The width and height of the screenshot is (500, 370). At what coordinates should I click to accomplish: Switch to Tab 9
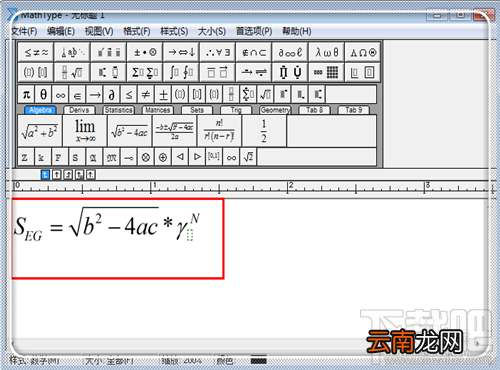point(353,110)
